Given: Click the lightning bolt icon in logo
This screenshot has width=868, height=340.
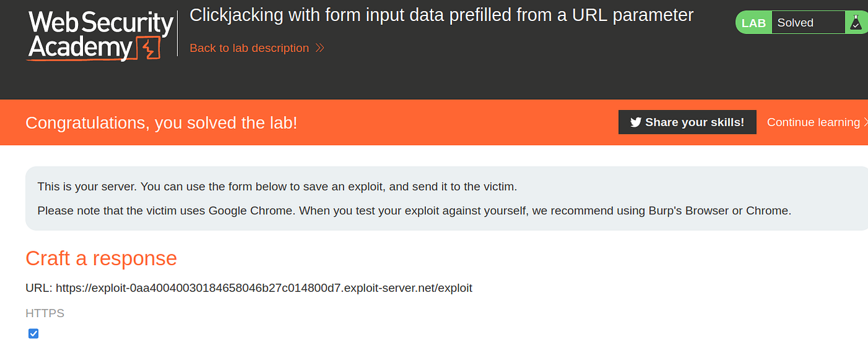Looking at the screenshot, I should click(x=150, y=49).
